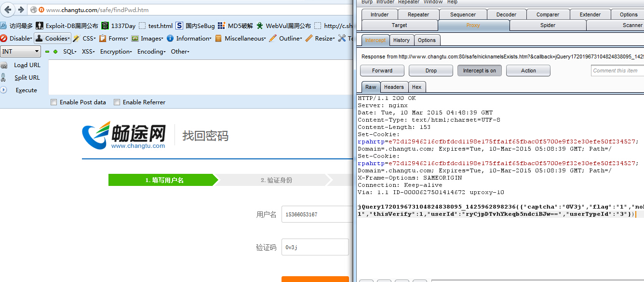Open the Other menu in HackBar
The image size is (644, 282).
180,51
